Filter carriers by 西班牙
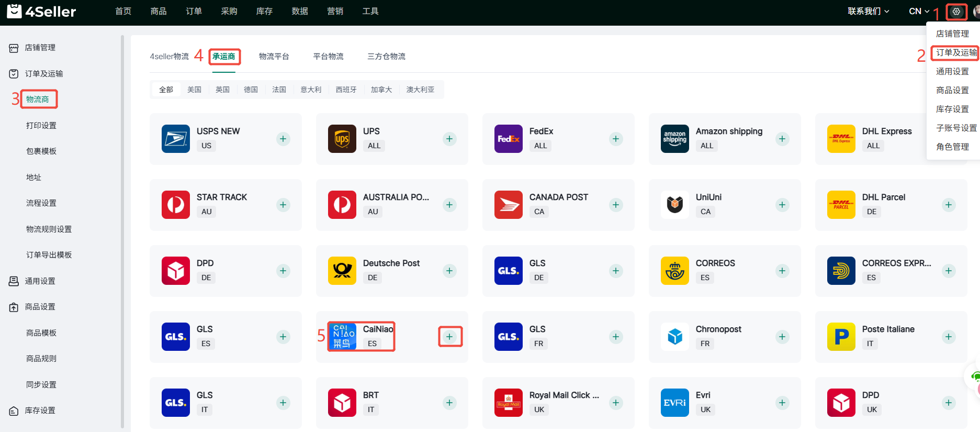980x432 pixels. pyautogui.click(x=346, y=90)
